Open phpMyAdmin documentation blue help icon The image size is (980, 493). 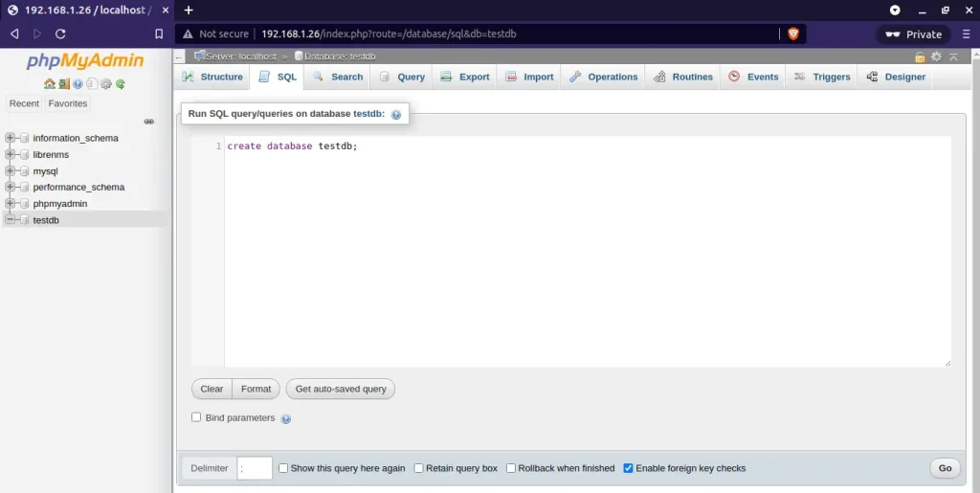tap(78, 83)
